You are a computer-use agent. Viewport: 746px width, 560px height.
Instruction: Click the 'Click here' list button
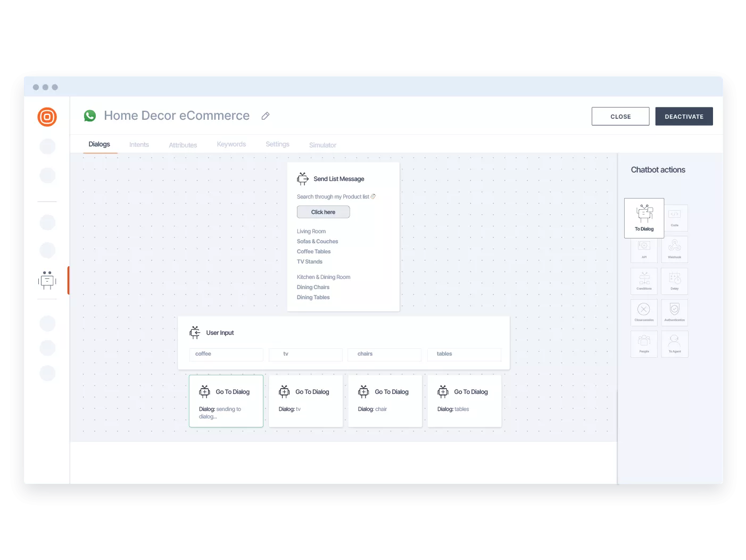[x=323, y=212]
